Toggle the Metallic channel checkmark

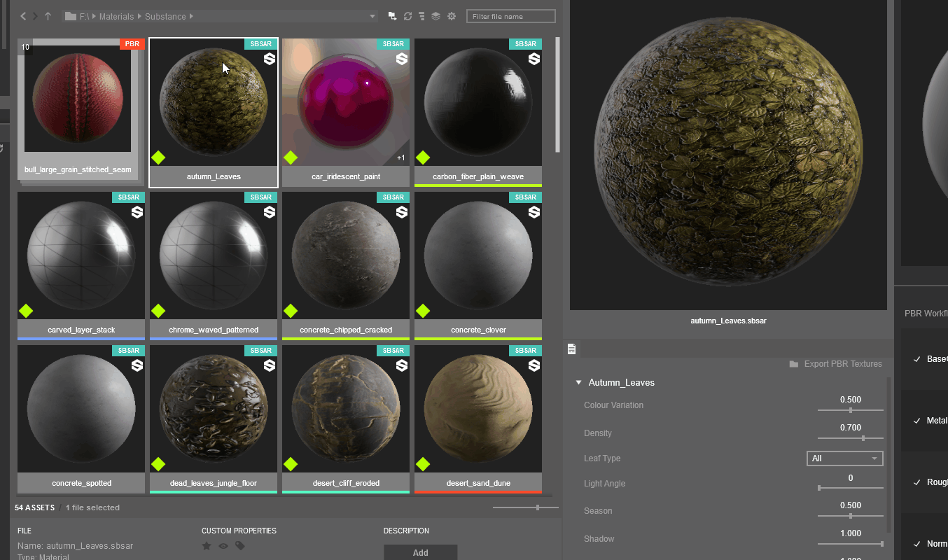click(x=917, y=421)
